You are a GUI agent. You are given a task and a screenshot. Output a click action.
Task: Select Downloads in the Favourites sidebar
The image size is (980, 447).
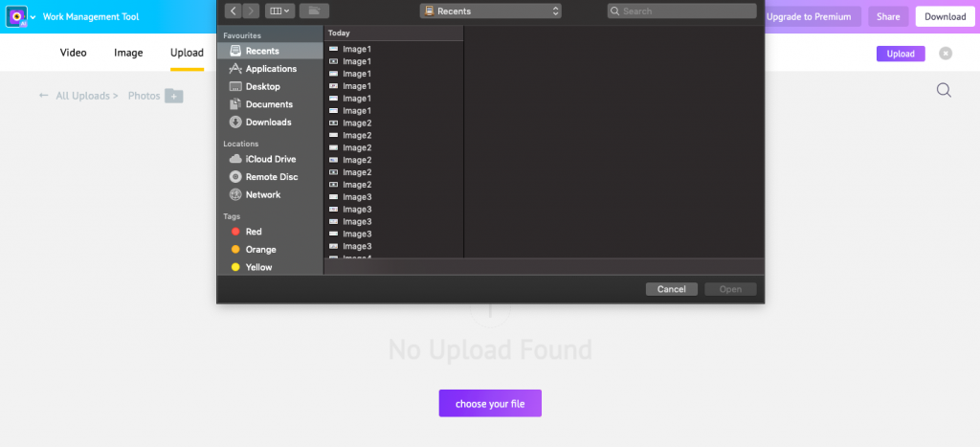pos(269,122)
